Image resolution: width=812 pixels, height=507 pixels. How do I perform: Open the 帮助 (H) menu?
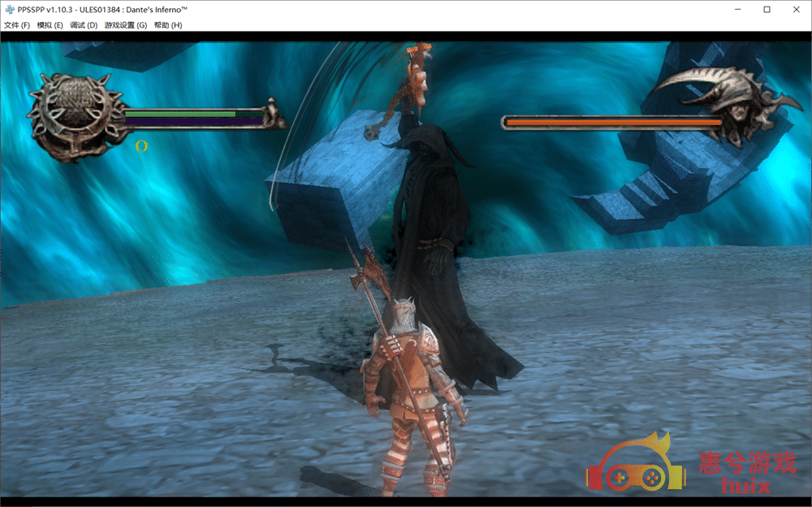pos(168,25)
